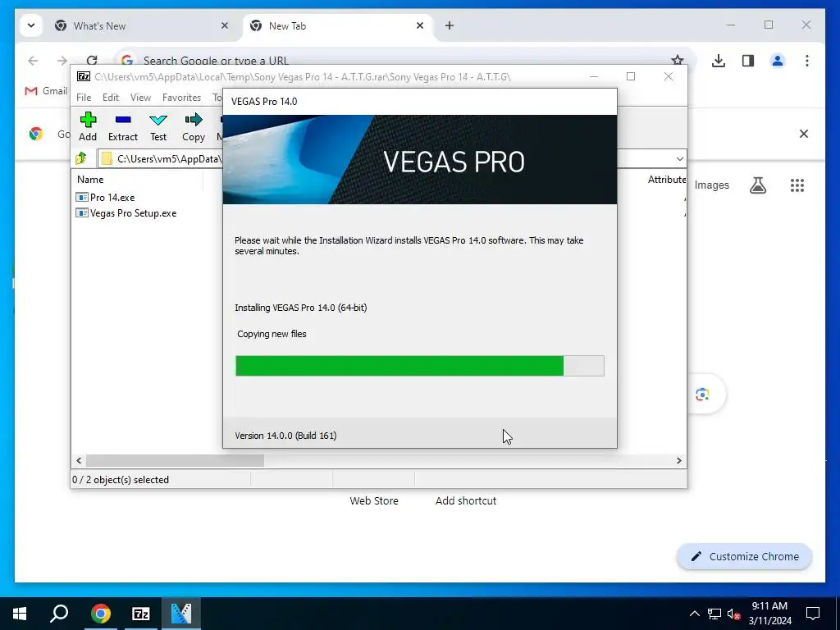
Task: Expand the 7-Zip address path dropdown
Action: coord(679,158)
